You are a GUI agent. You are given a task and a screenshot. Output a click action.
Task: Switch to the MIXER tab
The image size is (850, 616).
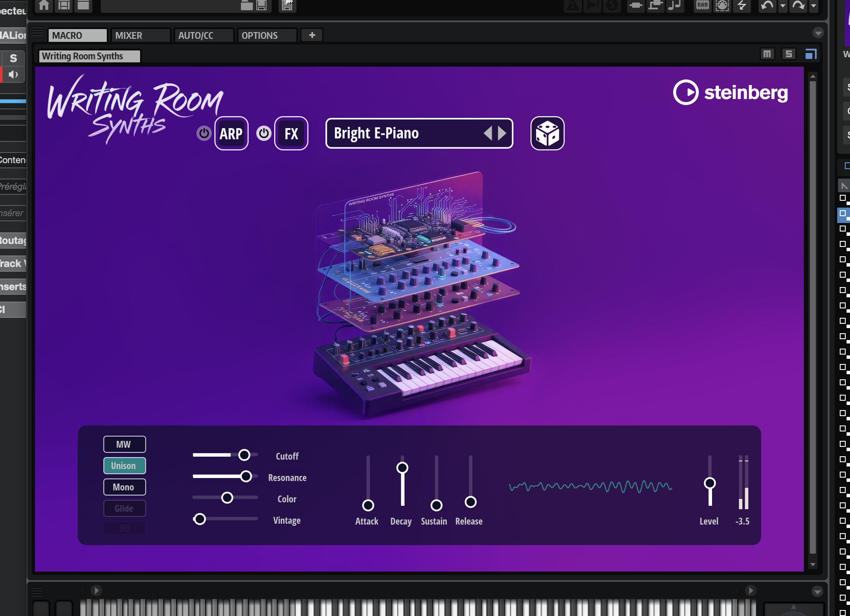tap(140, 35)
